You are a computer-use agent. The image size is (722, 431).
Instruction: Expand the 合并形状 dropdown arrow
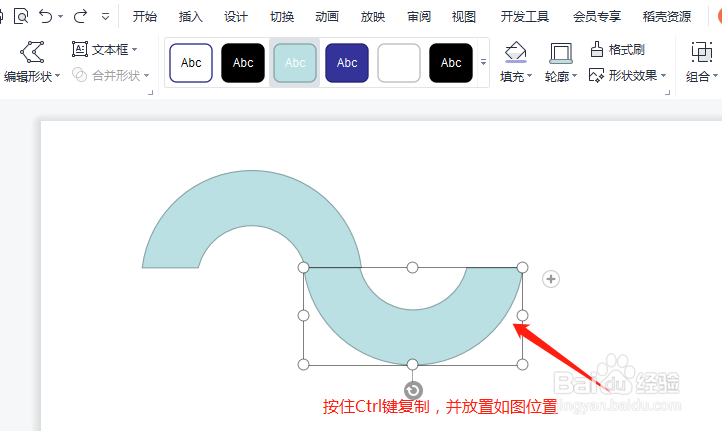click(x=146, y=75)
